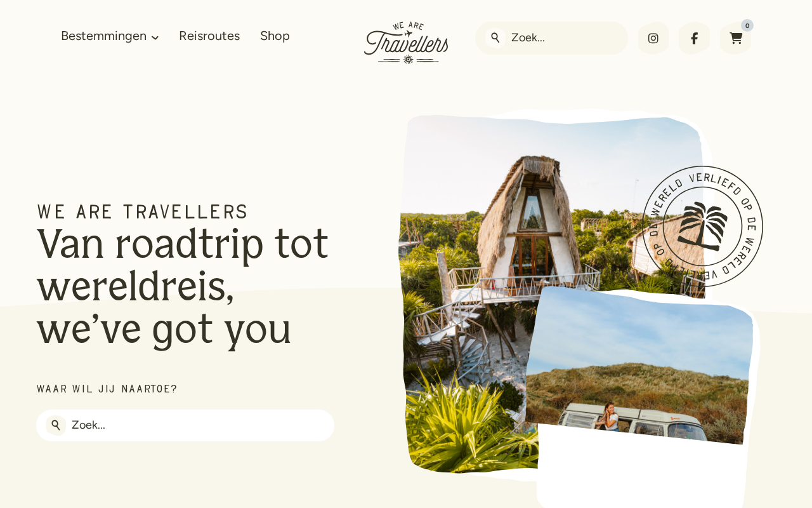Focus the header Zoek... search field
Screen dimensions: 812x508
pos(551,38)
